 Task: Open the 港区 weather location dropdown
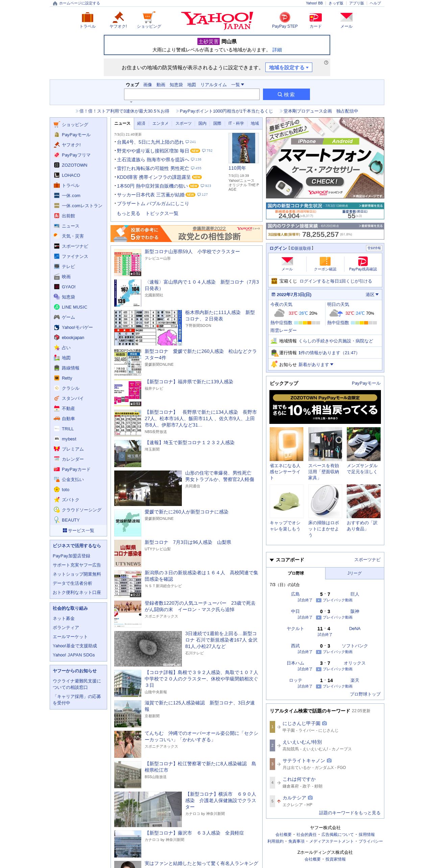pos(372,294)
